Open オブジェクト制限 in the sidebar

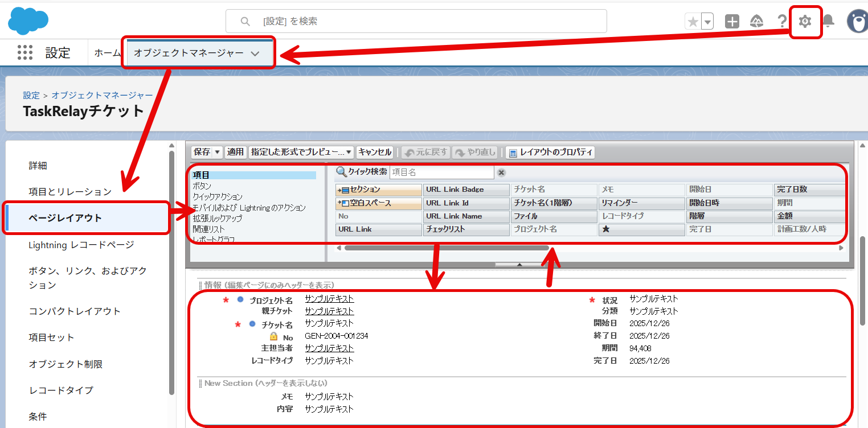(x=65, y=364)
